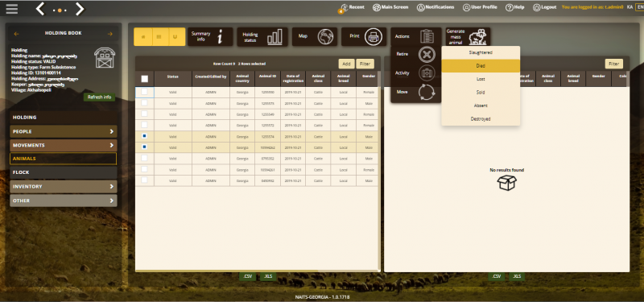The height and width of the screenshot is (302, 644).
Task: Choose Absent from retire menu
Action: coord(481,105)
